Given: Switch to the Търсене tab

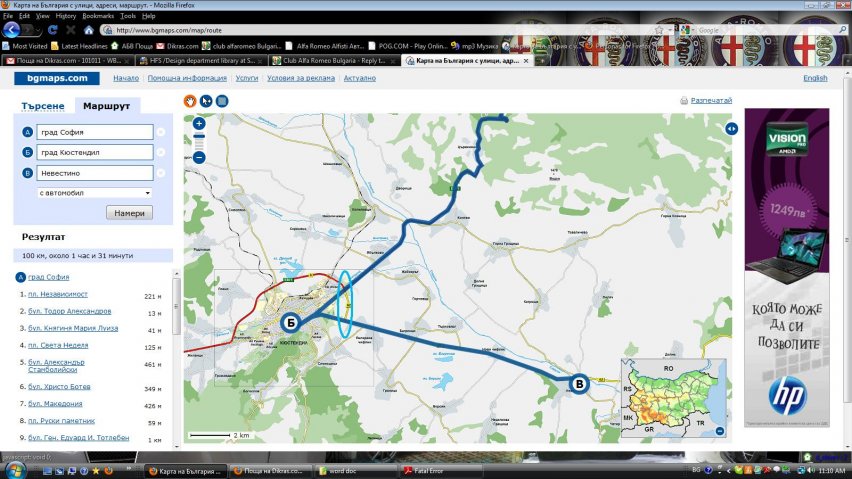Looking at the screenshot, I should [x=43, y=106].
